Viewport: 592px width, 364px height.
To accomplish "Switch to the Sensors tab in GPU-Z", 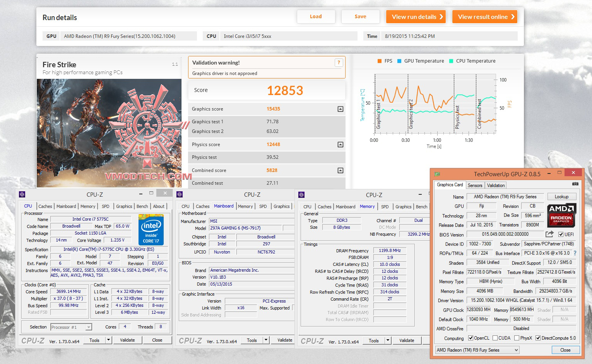I will click(x=475, y=185).
